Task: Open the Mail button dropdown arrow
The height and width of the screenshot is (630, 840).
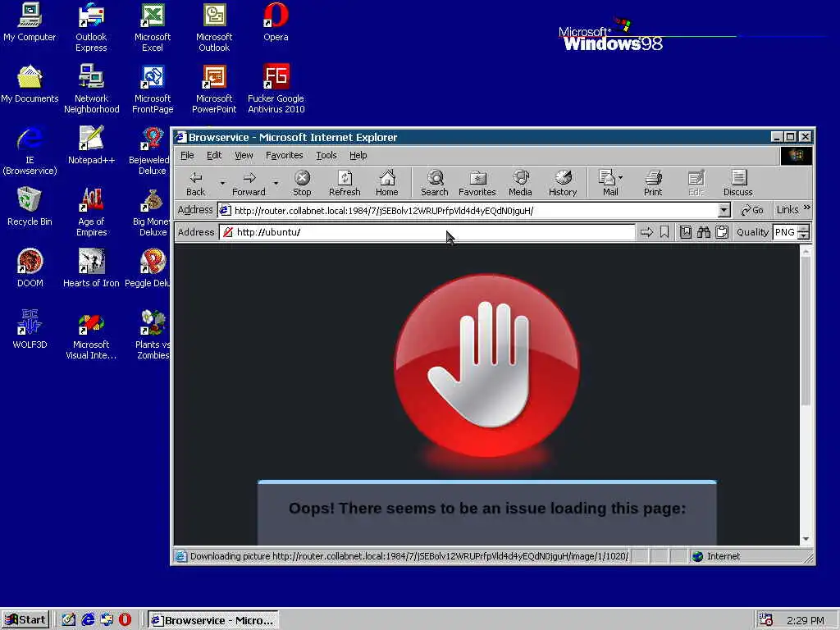Action: point(621,177)
